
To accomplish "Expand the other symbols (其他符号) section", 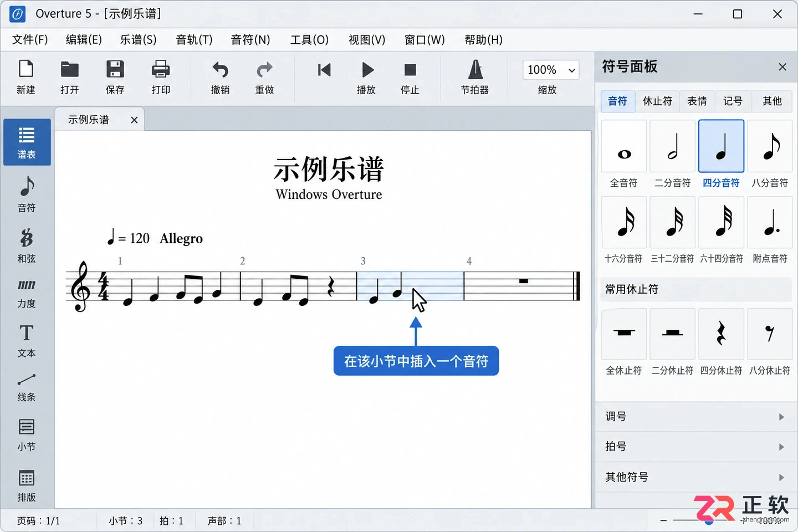I will point(696,477).
